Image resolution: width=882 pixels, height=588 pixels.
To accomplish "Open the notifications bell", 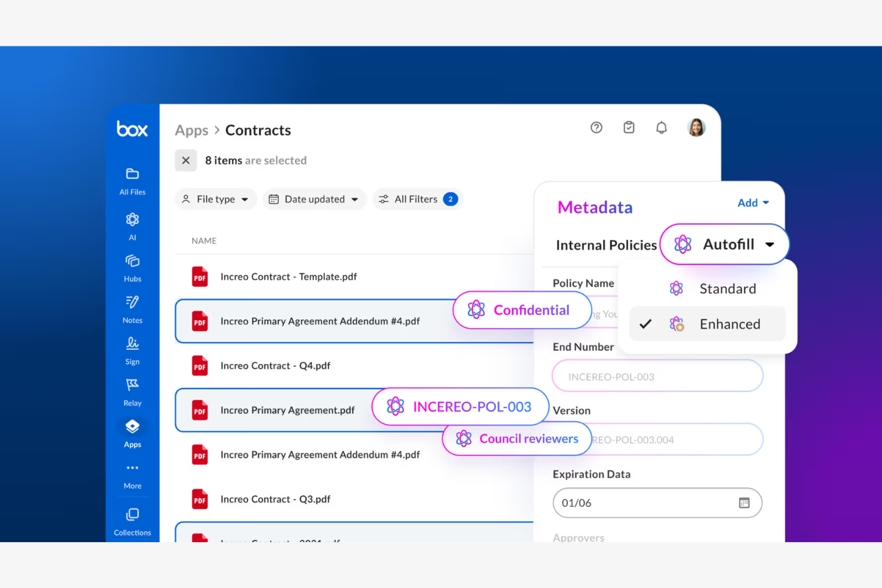I will pyautogui.click(x=661, y=127).
